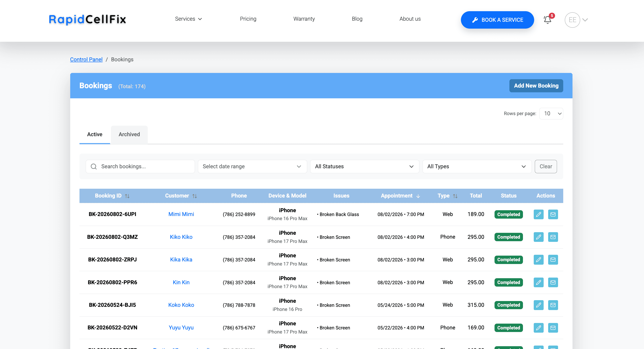Follow the Control Panel breadcrumb link

(86, 59)
